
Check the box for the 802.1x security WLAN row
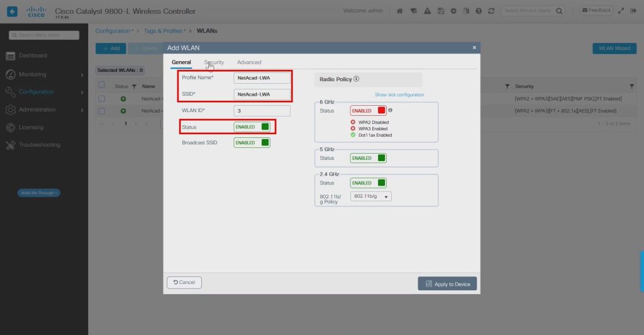point(101,111)
